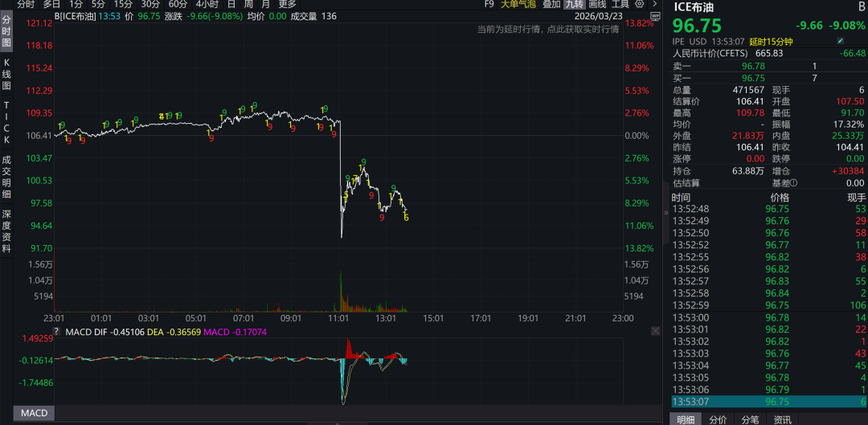Collapse the right quote panel using the side handle

[x=665, y=213]
